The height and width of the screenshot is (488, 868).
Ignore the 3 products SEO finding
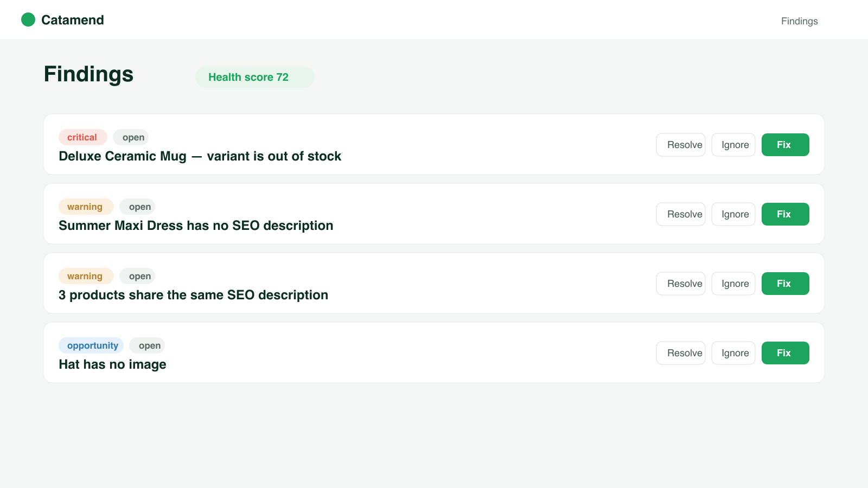coord(733,284)
